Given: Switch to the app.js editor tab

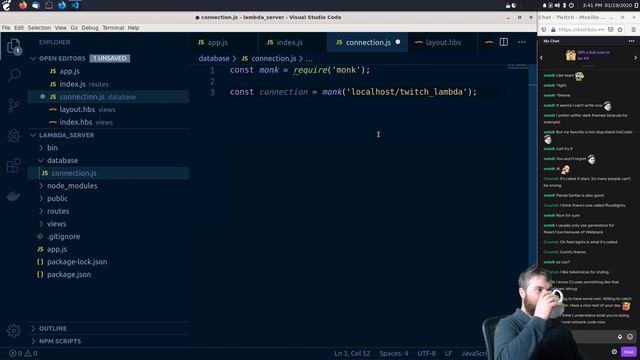Looking at the screenshot, I should point(224,42).
